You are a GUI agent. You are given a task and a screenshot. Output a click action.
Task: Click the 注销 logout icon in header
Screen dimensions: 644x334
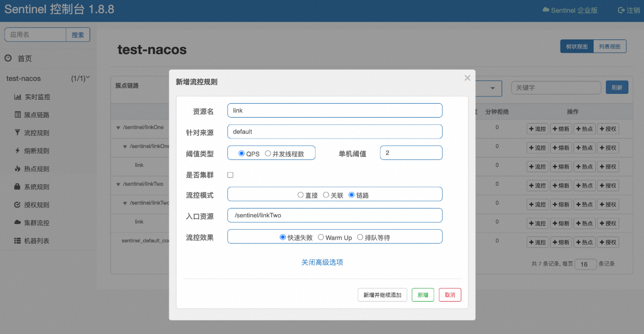pyautogui.click(x=621, y=10)
